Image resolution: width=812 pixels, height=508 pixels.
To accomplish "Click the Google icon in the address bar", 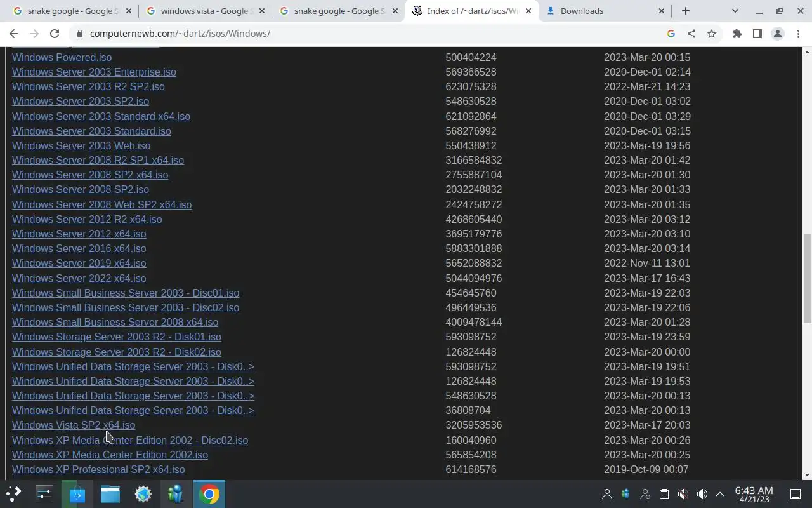I will click(x=671, y=34).
